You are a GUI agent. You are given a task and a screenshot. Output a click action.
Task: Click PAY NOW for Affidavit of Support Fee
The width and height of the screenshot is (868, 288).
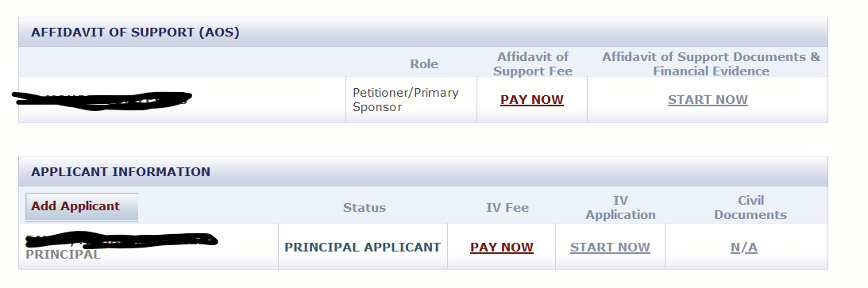(x=531, y=100)
